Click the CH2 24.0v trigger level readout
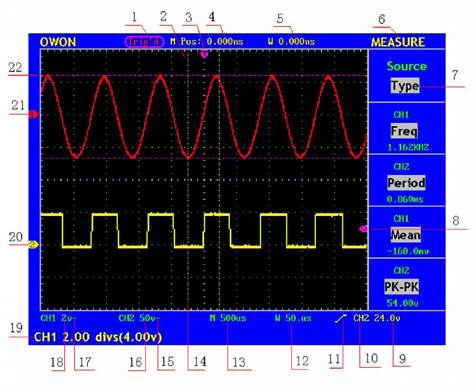Image resolution: width=473 pixels, height=390 pixels. coord(377,318)
